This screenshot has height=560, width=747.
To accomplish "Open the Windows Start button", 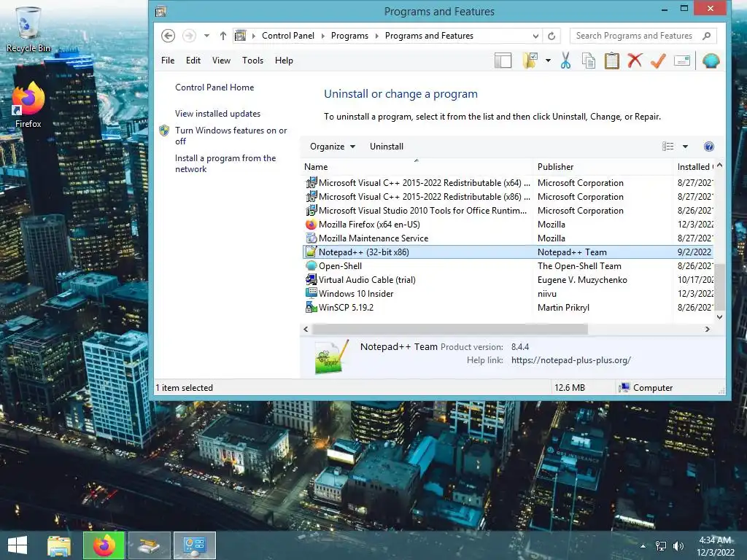I will pos(18,545).
